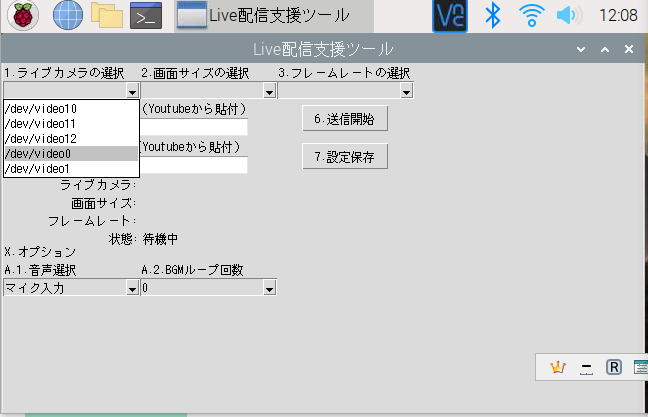648x417 pixels.
Task: Select /dev/video12 from the camera list
Action: pyautogui.click(x=71, y=138)
